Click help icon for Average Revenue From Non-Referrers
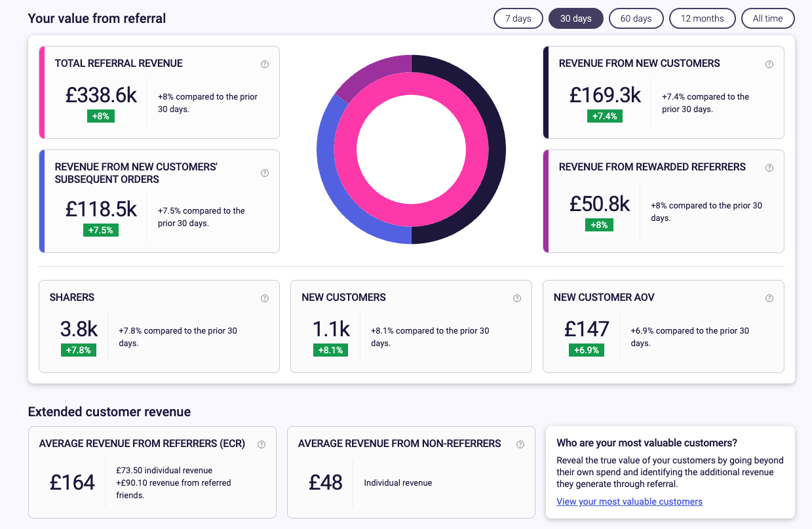812x529 pixels. [x=520, y=444]
